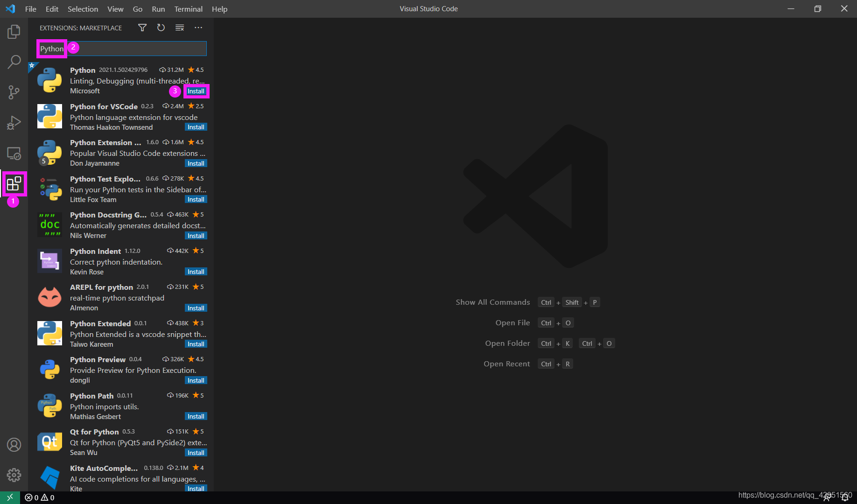The height and width of the screenshot is (504, 857).
Task: Filter extensions with the funnel icon
Action: click(x=142, y=28)
